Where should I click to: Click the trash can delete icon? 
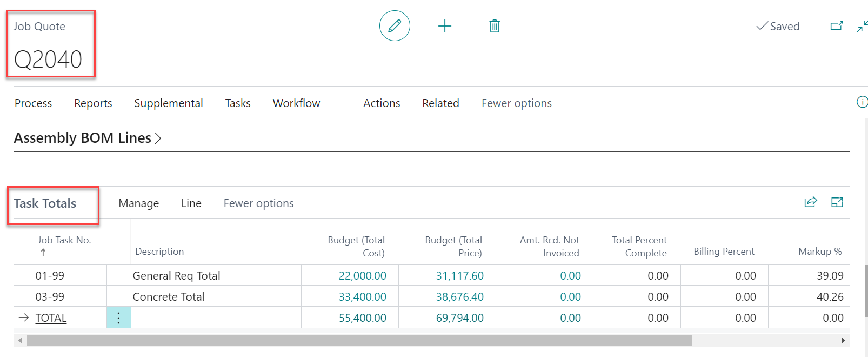coord(494,26)
